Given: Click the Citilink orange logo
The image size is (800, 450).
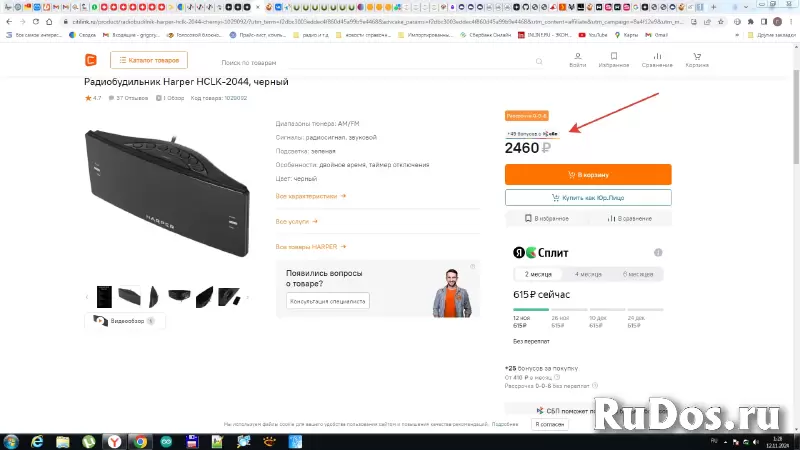Looking at the screenshot, I should click(x=91, y=60).
